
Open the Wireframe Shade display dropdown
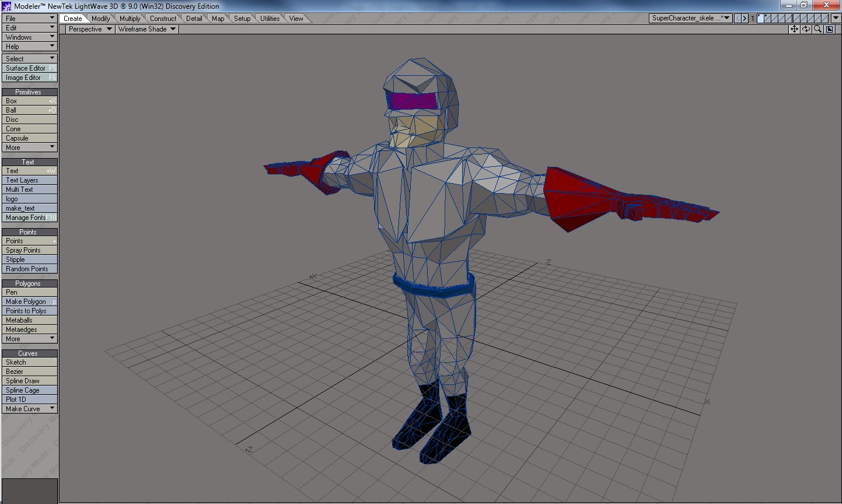(145, 29)
